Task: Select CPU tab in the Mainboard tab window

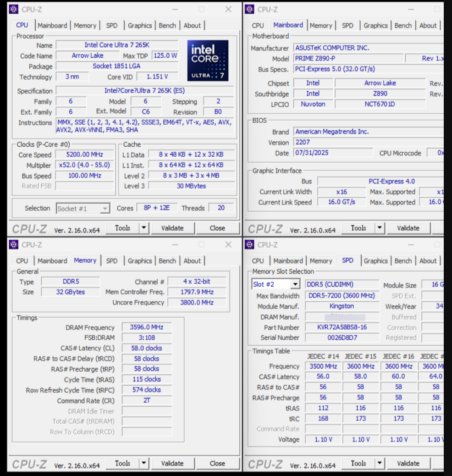Action: click(x=258, y=26)
